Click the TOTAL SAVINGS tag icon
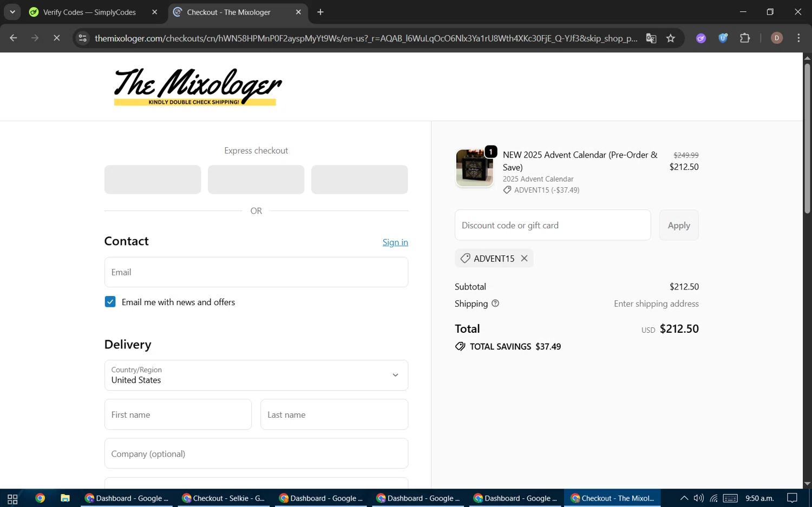This screenshot has width=812, height=507. point(460,346)
